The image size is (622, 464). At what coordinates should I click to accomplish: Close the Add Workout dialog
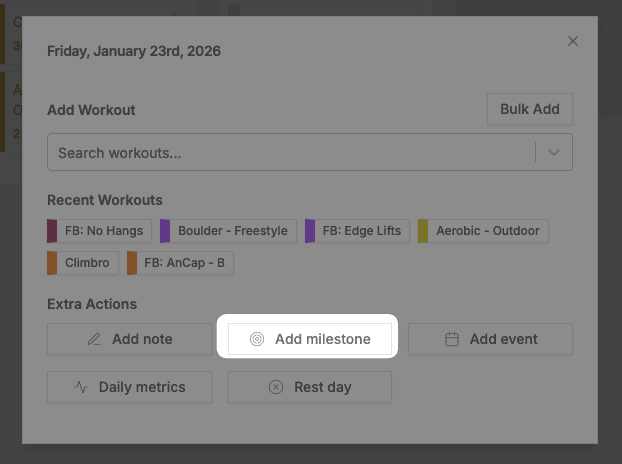click(x=573, y=41)
